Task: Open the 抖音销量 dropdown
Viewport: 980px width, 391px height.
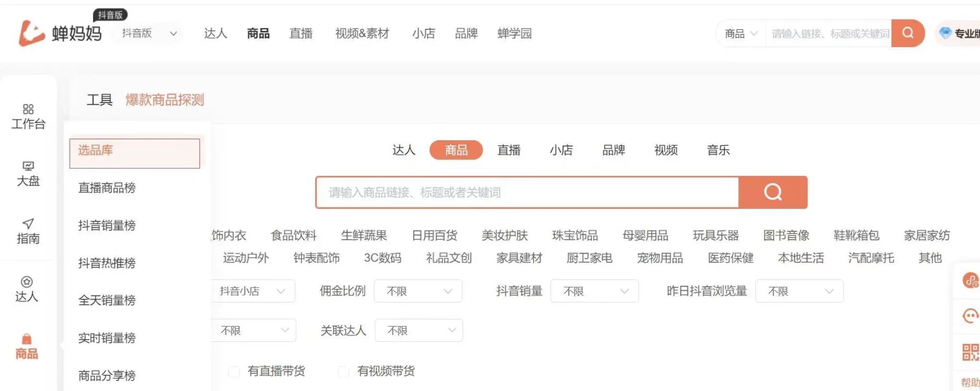Action: 595,291
